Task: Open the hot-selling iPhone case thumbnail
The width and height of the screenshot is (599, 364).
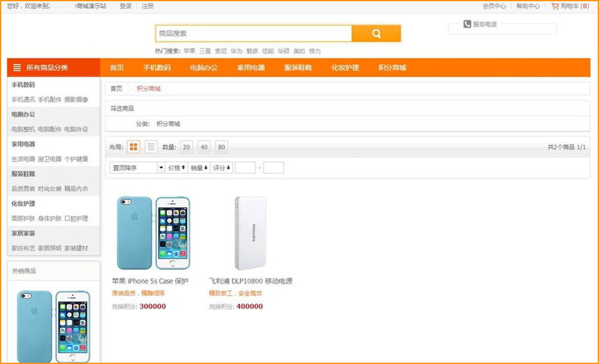Action: click(x=53, y=326)
